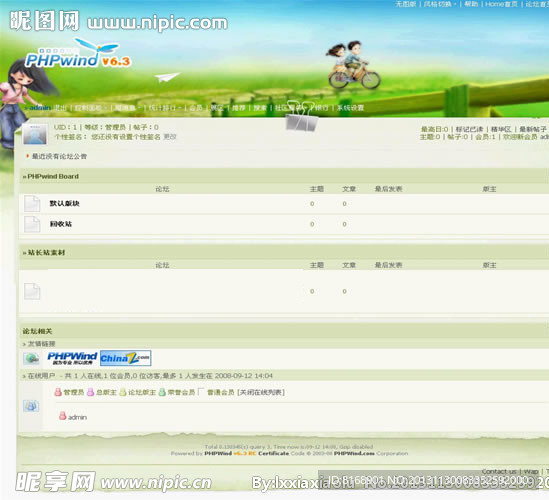Click the friendly links globe icon
Image resolution: width=549 pixels, height=500 pixels.
[x=32, y=359]
